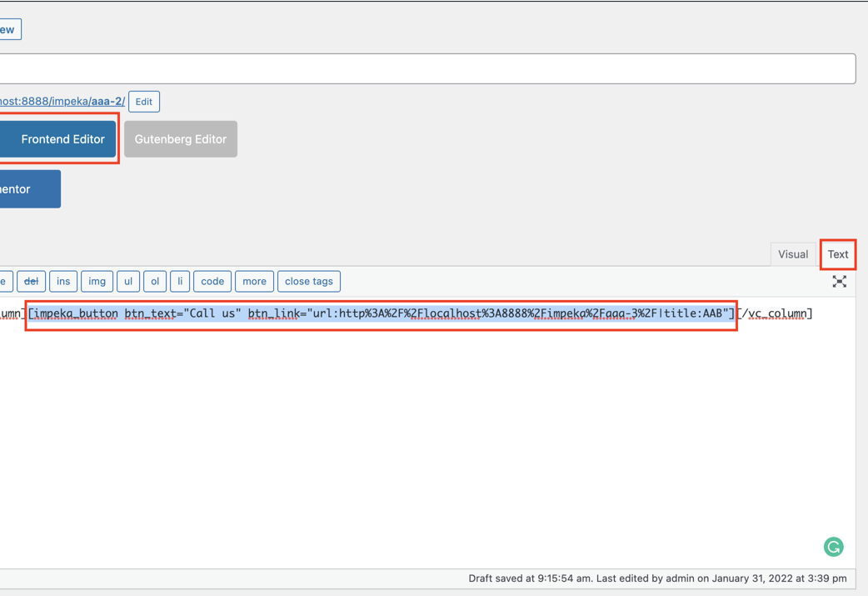Screen dimensions: 868x596
Task: Click the Edit permalink button
Action: pyautogui.click(x=144, y=102)
